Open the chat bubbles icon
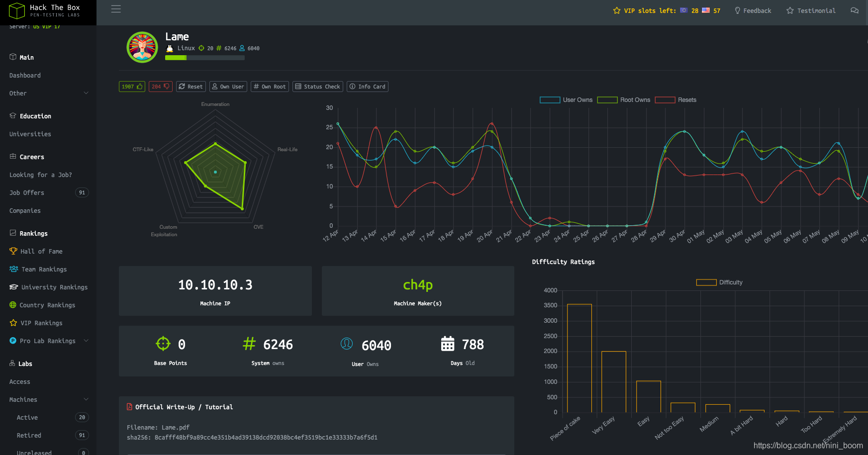868x455 pixels. click(x=855, y=10)
